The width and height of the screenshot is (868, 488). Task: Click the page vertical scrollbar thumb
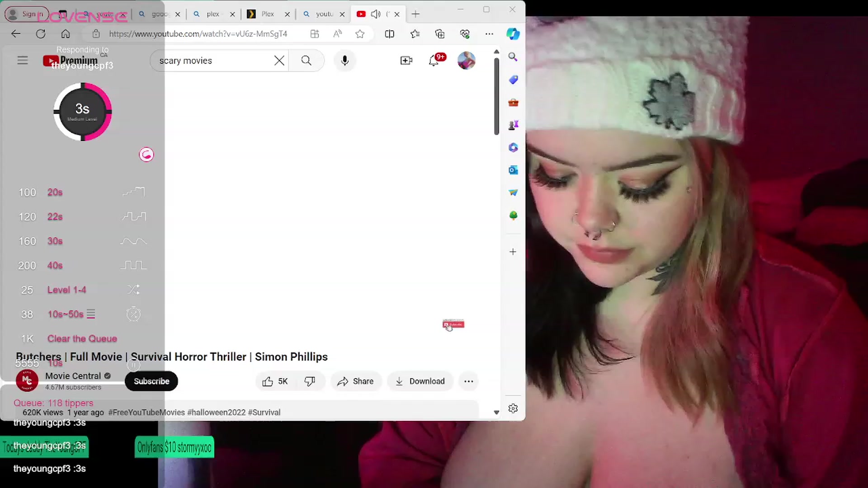tap(496, 96)
